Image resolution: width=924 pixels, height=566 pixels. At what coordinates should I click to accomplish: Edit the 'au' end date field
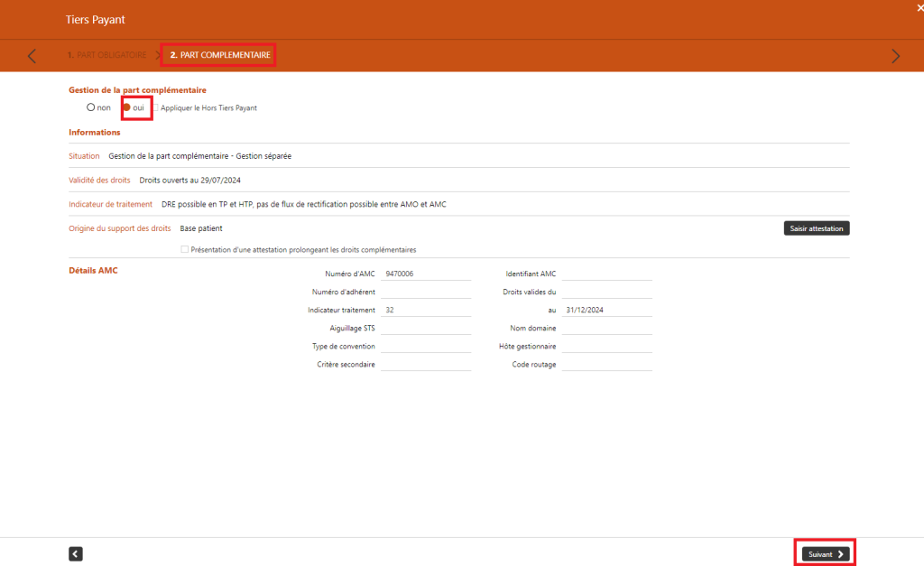(x=606, y=310)
